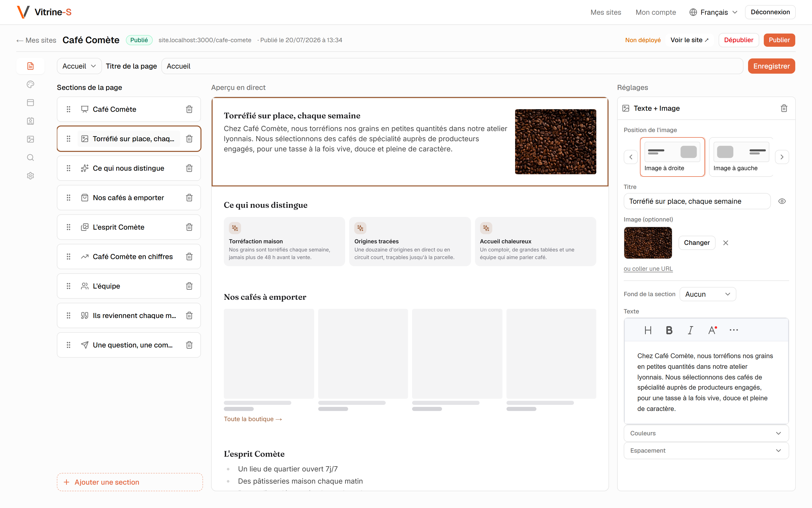Delete the L'équipe section
812x508 pixels.
(189, 286)
